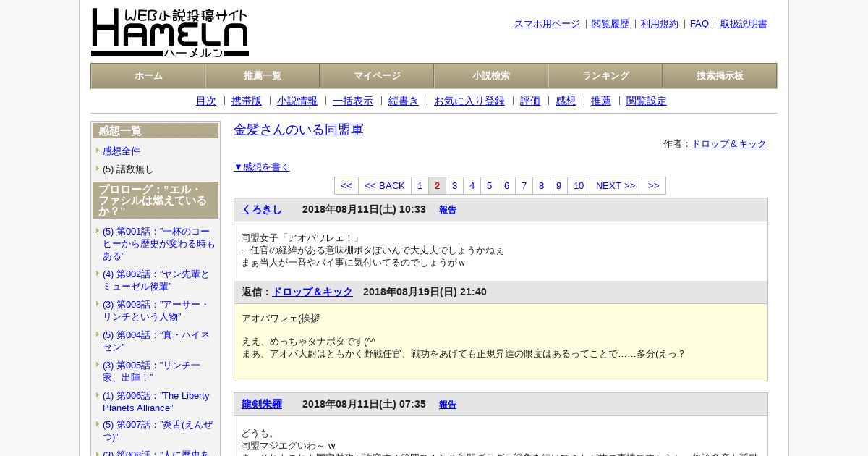Go to first page with << button
The width and height of the screenshot is (868, 456).
click(346, 185)
